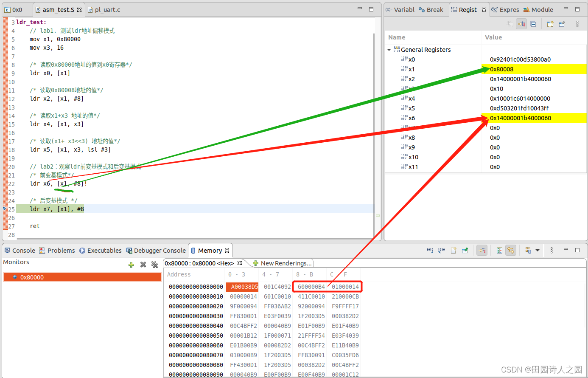Click the Value column header in Registers
The image size is (588, 378).
pos(534,37)
